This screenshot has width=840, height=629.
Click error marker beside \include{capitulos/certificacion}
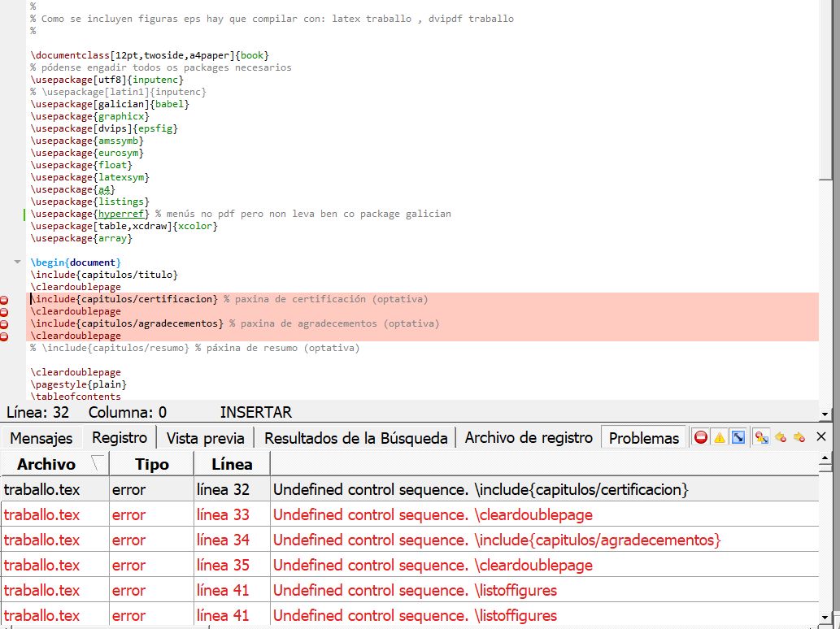click(x=4, y=300)
